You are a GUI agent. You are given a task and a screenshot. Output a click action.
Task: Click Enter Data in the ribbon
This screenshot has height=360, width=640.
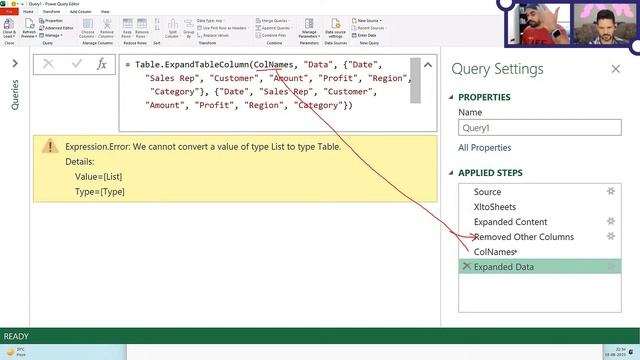(x=364, y=35)
